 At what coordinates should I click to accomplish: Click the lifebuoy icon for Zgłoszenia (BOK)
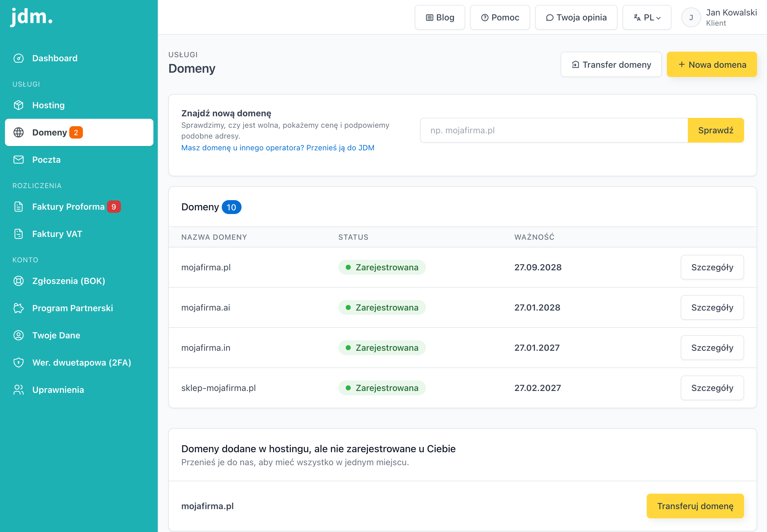coord(19,281)
